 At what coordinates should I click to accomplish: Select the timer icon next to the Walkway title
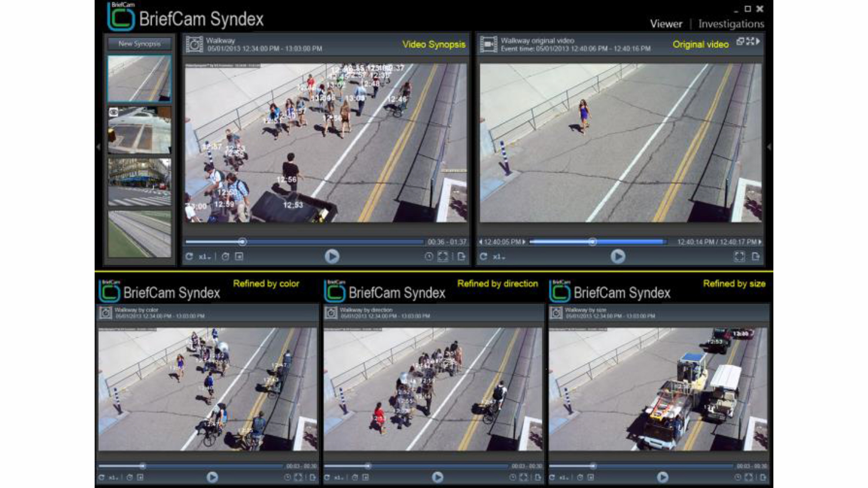pyautogui.click(x=194, y=44)
